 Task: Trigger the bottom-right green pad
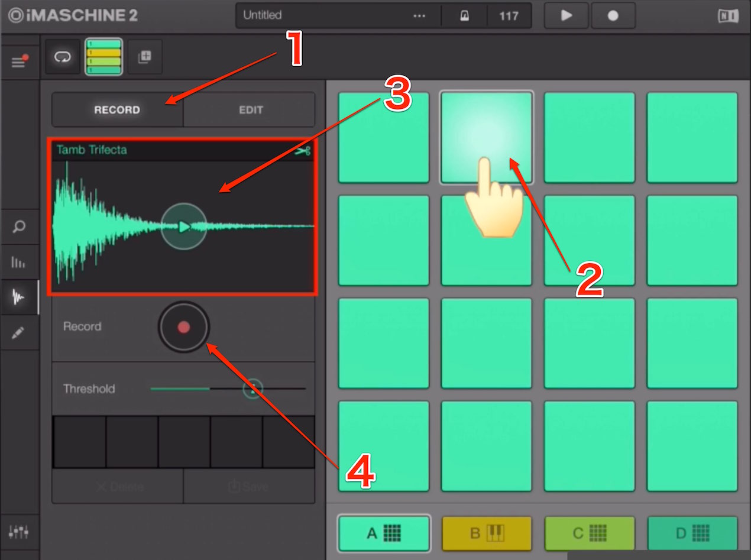[x=692, y=446]
